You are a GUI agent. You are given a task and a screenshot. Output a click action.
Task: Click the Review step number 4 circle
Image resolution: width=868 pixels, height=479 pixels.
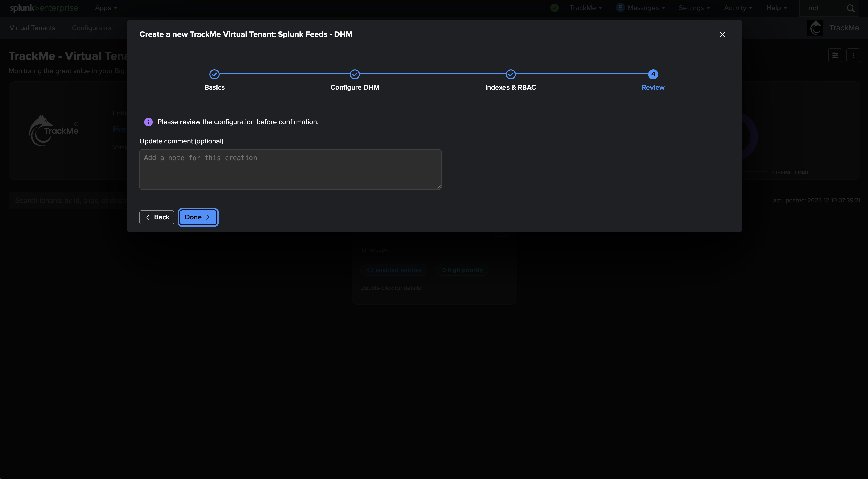pyautogui.click(x=653, y=74)
